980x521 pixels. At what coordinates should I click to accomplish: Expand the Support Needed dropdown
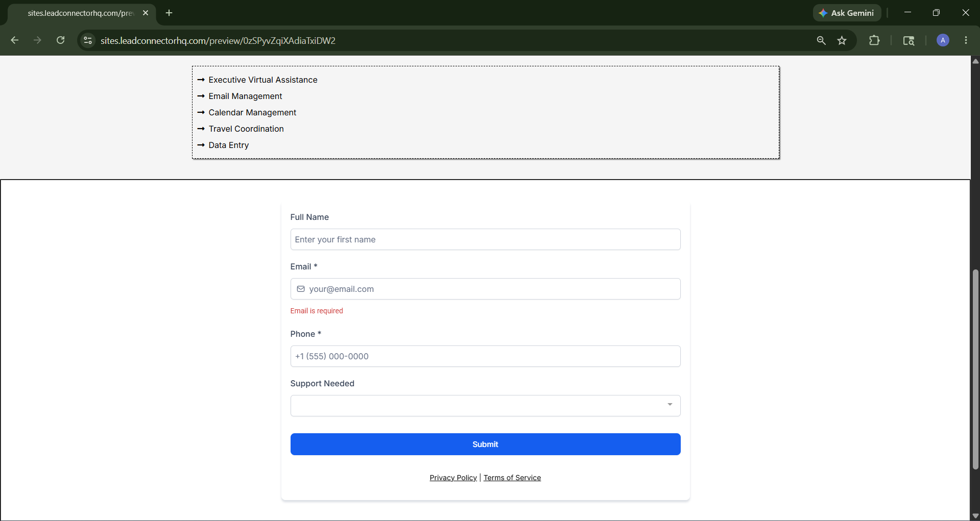(485, 406)
